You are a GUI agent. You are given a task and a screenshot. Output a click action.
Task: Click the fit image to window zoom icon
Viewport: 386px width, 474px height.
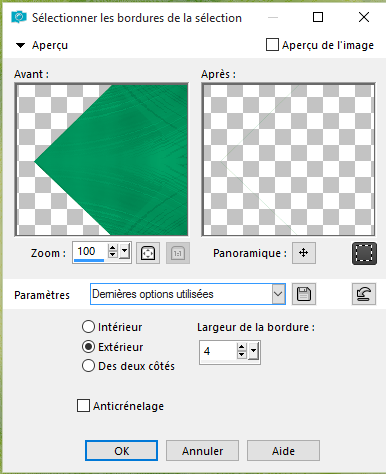(x=148, y=253)
